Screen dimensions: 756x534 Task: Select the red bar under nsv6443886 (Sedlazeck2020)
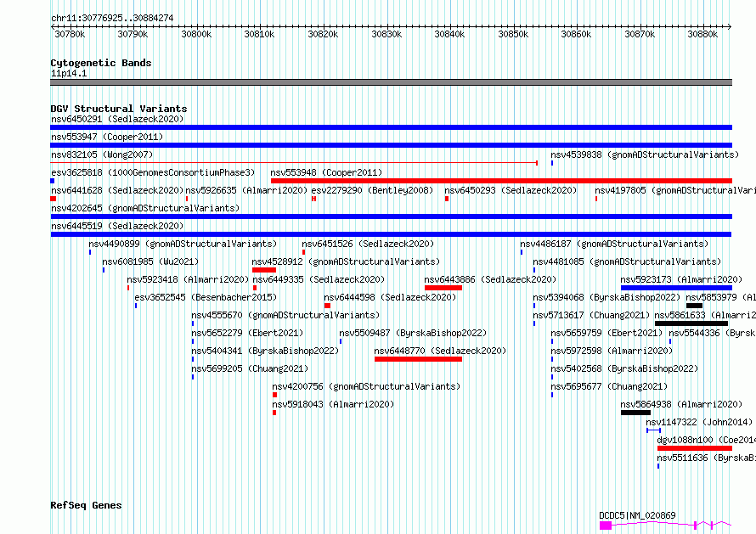pyautogui.click(x=443, y=288)
